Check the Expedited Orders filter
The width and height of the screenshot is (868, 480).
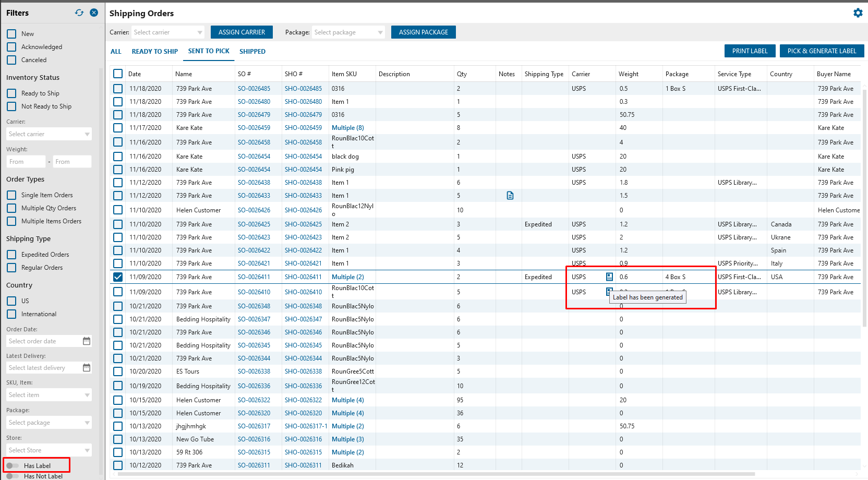pos(11,255)
